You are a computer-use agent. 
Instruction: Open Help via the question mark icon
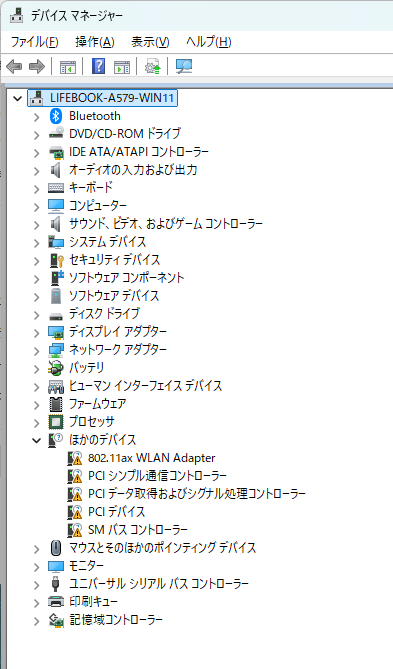point(99,66)
